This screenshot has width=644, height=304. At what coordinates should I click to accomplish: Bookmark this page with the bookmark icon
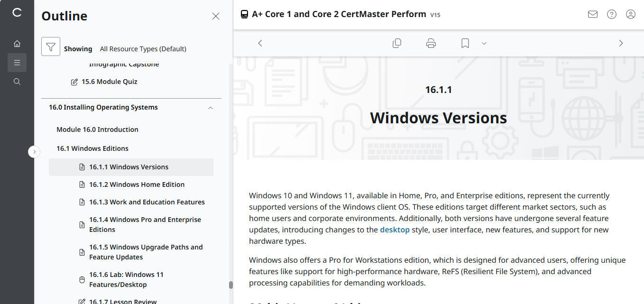465,43
